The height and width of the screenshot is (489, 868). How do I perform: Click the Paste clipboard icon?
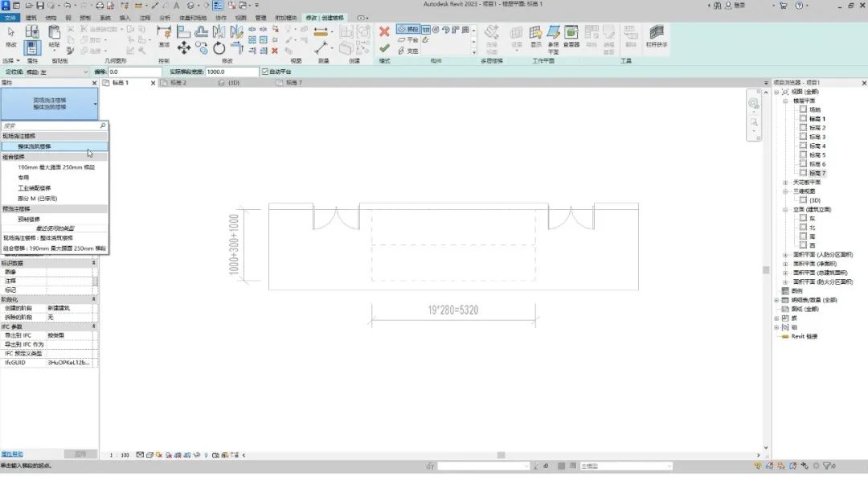(x=54, y=35)
